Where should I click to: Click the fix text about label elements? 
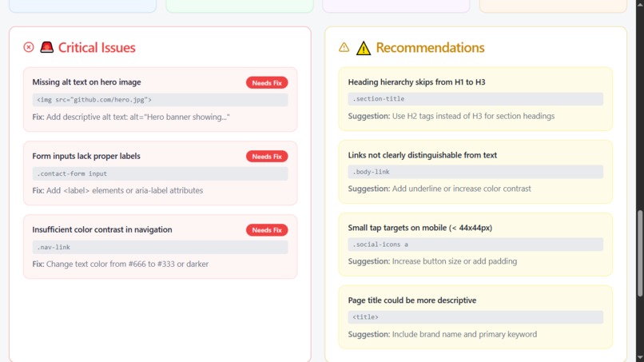(118, 191)
